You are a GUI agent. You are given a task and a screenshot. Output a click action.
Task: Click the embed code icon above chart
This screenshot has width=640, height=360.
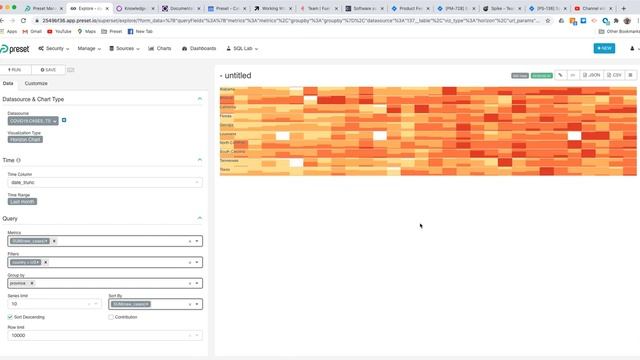click(x=573, y=75)
